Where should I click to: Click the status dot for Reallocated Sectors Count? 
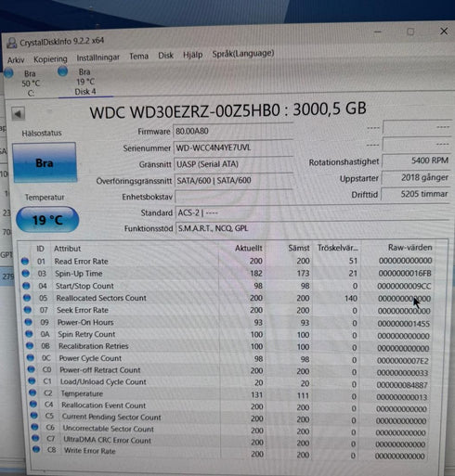pyautogui.click(x=27, y=298)
